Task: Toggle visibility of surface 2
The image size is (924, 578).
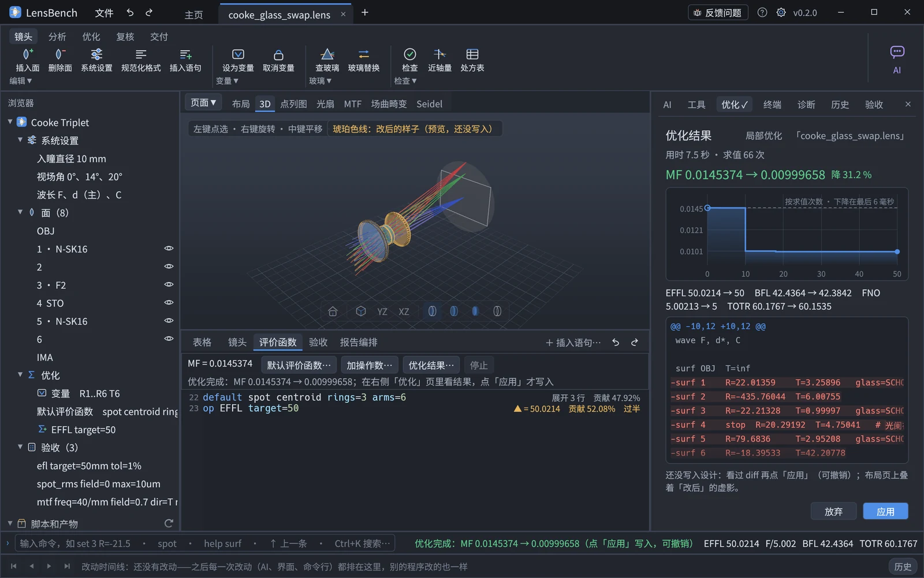Action: [169, 266]
